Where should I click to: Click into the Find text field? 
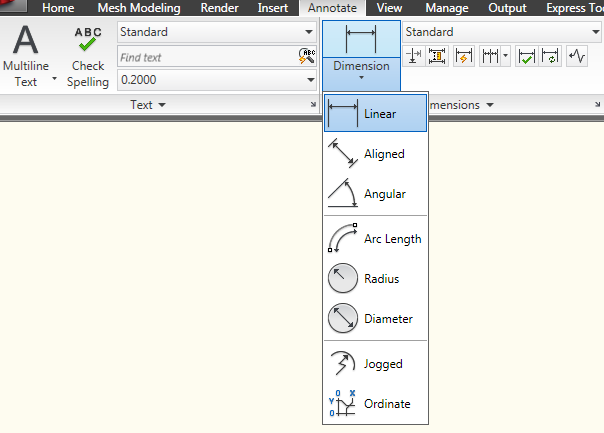(207, 57)
